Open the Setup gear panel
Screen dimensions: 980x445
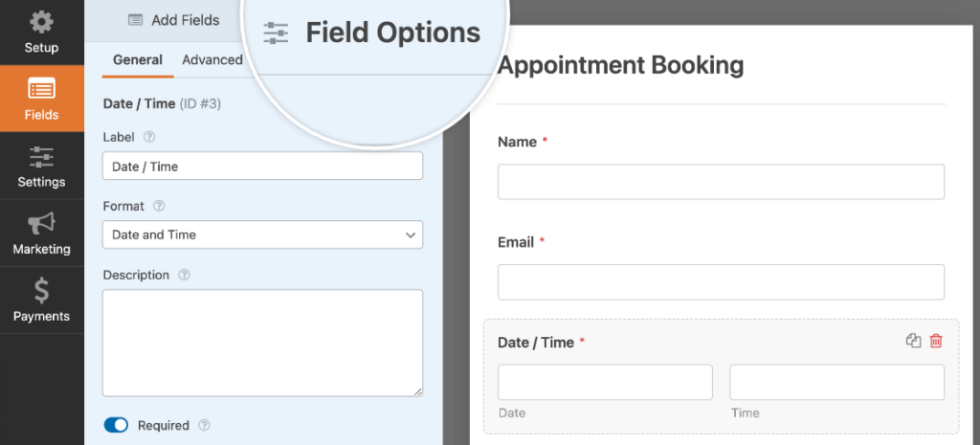tap(41, 33)
